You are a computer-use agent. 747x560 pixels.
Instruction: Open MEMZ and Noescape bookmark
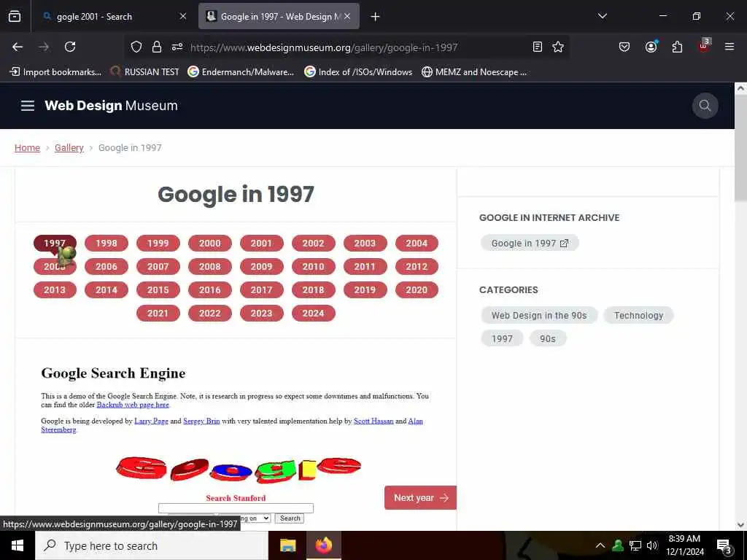pos(474,72)
